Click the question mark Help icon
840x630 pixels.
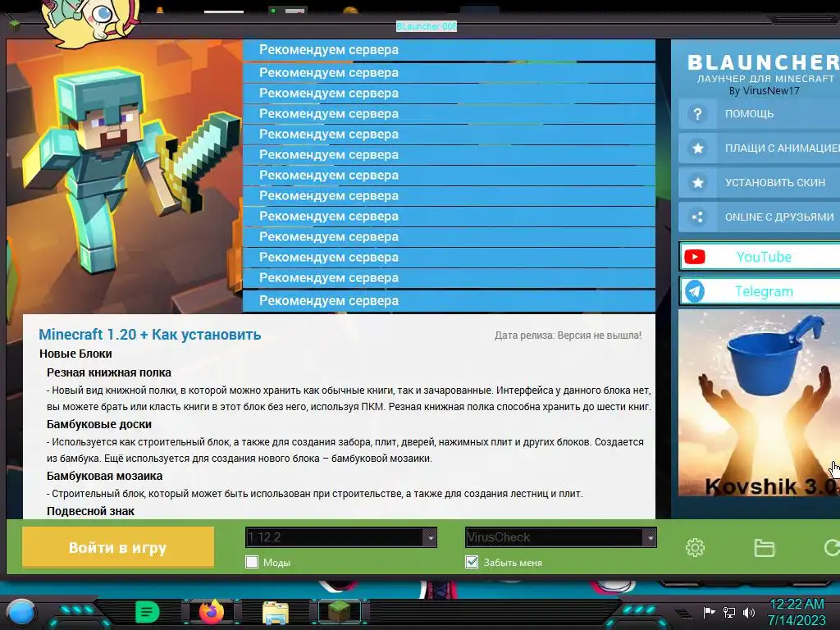[x=697, y=113]
